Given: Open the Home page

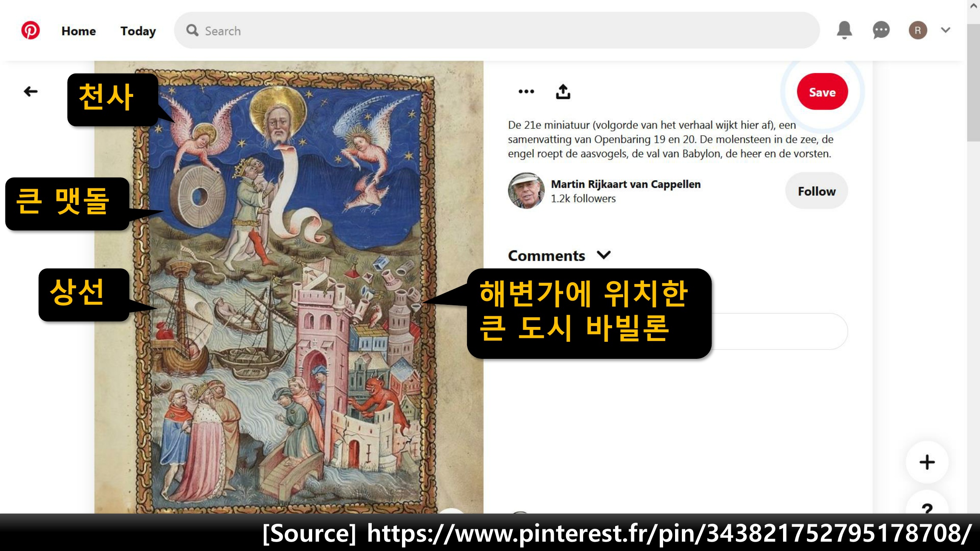Looking at the screenshot, I should click(x=79, y=31).
